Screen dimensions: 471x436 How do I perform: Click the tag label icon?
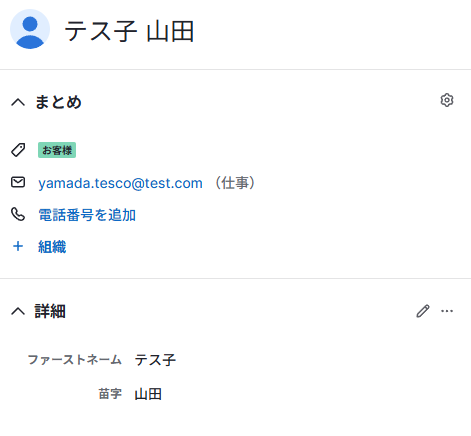18,150
